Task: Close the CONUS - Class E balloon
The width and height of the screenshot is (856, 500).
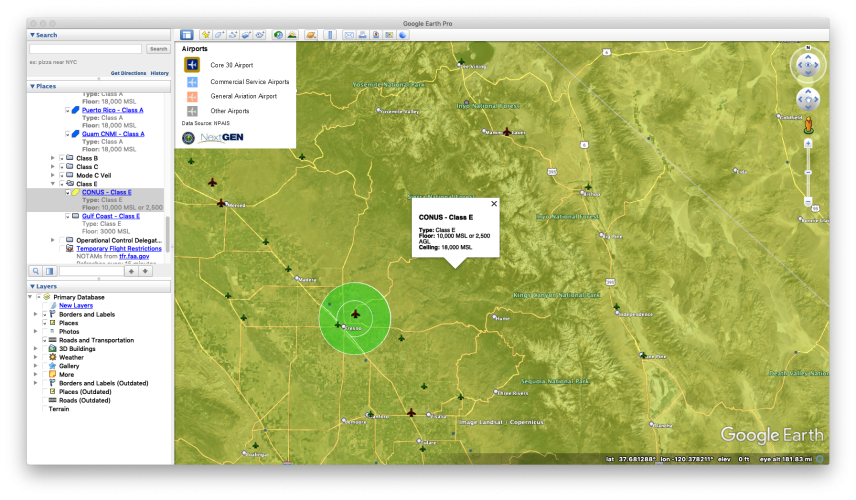Action: coord(494,204)
